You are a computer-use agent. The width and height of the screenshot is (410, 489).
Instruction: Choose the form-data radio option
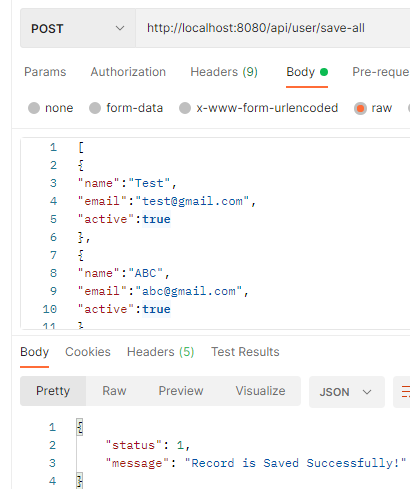pyautogui.click(x=95, y=108)
